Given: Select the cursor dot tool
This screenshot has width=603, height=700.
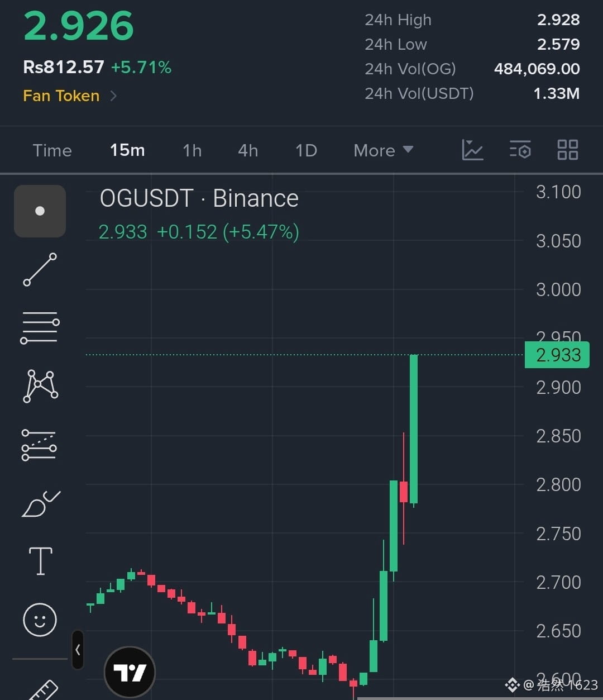Looking at the screenshot, I should pos(40,211).
